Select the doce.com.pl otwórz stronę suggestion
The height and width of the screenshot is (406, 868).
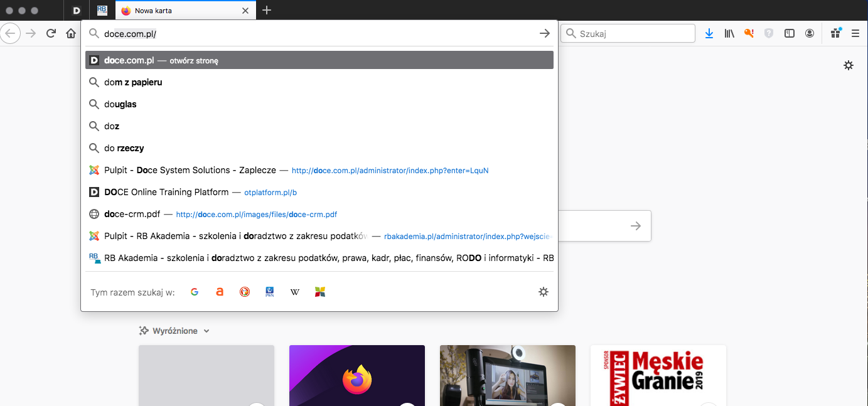coord(319,60)
